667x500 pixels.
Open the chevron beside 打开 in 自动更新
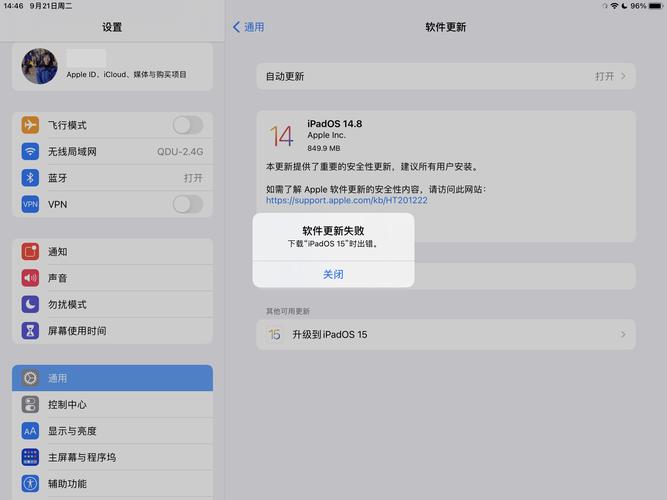pyautogui.click(x=623, y=76)
